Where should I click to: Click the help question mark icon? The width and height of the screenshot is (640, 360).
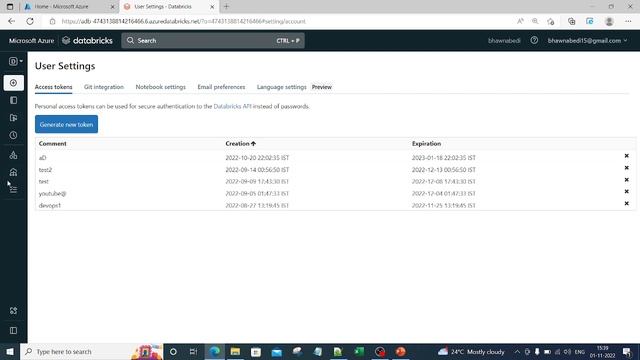(x=534, y=40)
